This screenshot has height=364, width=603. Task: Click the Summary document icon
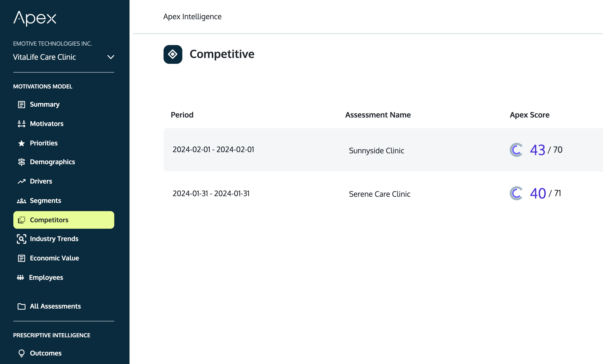pyautogui.click(x=22, y=104)
